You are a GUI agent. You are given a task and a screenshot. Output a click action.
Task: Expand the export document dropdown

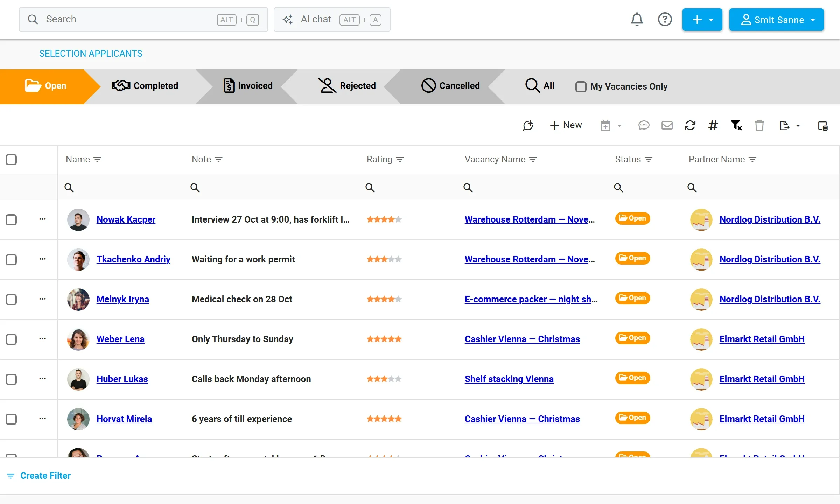(x=798, y=126)
